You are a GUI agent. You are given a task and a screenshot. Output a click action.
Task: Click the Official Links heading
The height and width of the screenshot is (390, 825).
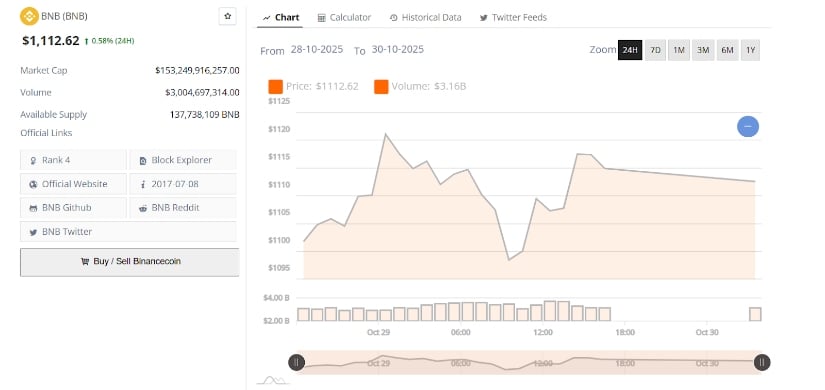pyautogui.click(x=46, y=133)
